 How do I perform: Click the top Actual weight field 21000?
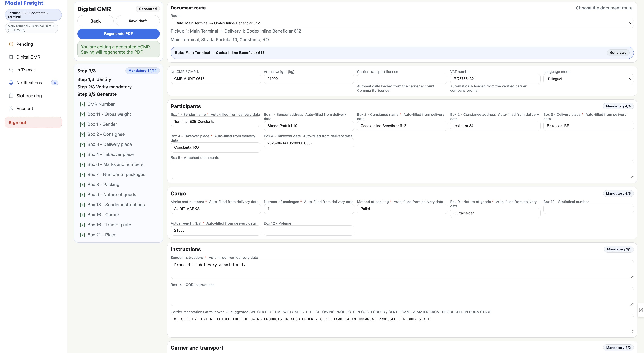[x=309, y=79]
